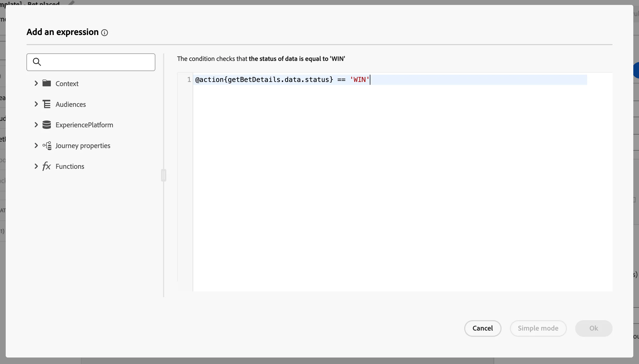Select the Audiences tree label
The height and width of the screenshot is (364, 639).
tap(71, 104)
